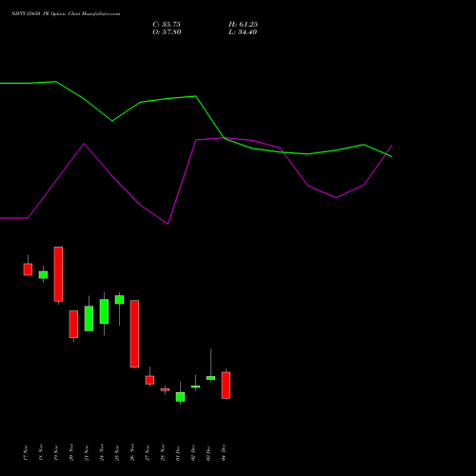The image size is (476, 476).
Task: Click the low value L: 34.40
Action: (243, 32)
